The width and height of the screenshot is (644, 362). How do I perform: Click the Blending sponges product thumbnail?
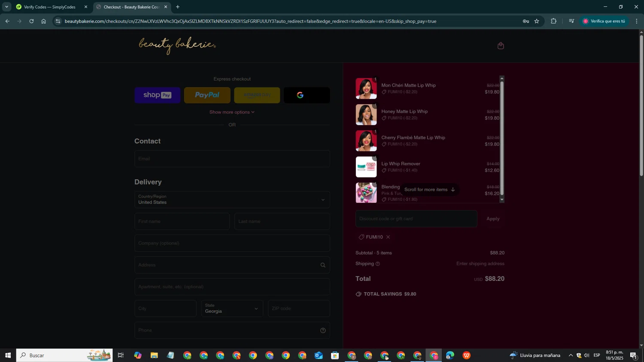(x=366, y=193)
